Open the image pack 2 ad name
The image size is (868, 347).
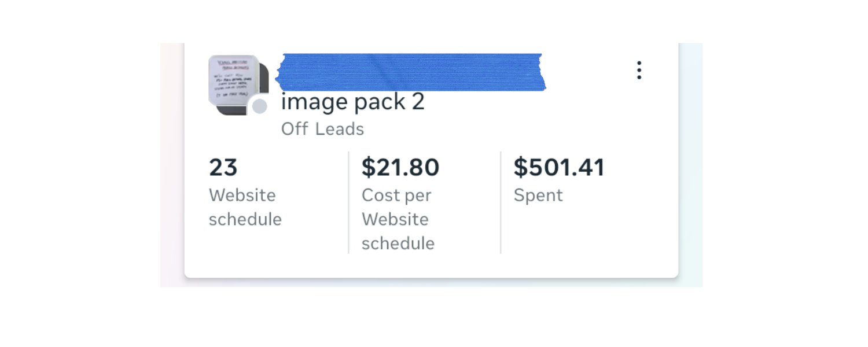(353, 102)
